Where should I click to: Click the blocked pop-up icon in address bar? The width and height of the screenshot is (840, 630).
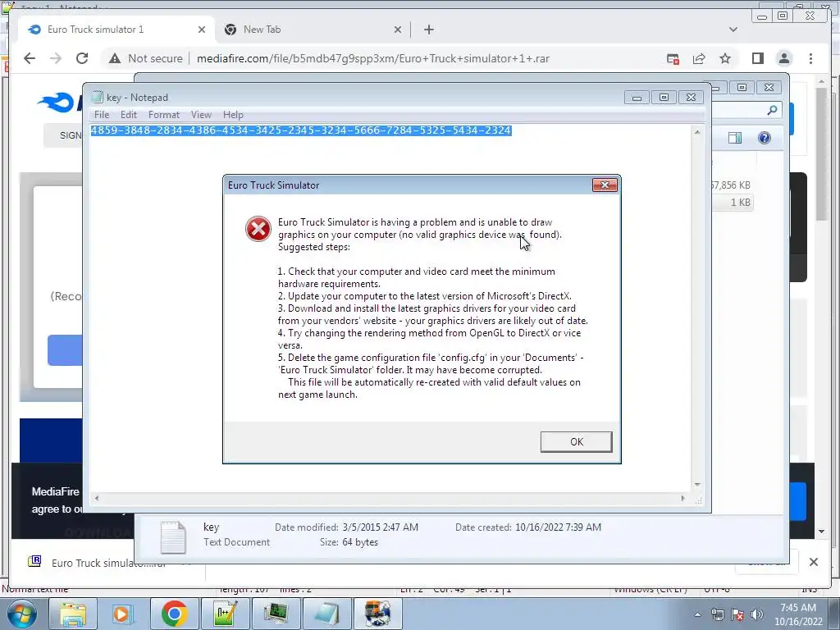click(673, 58)
